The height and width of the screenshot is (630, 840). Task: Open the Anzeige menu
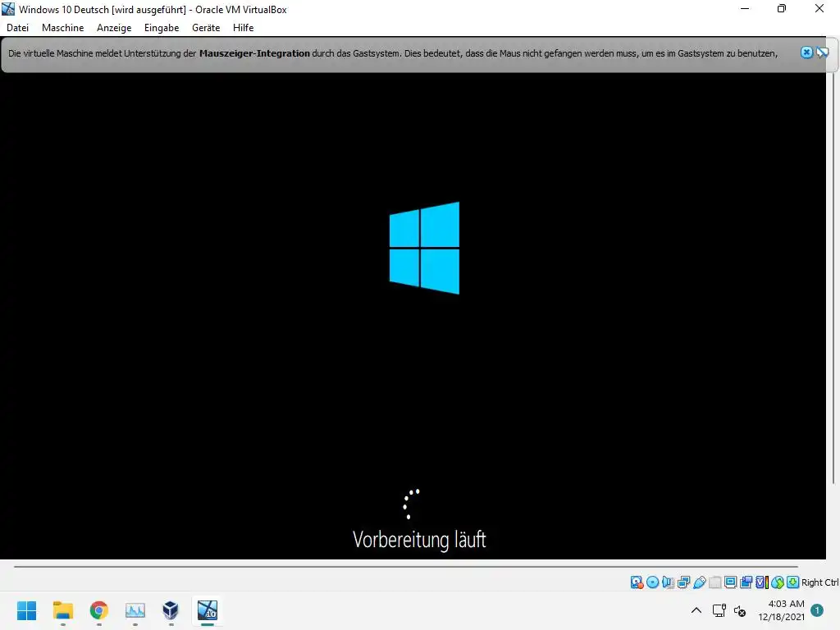113,28
